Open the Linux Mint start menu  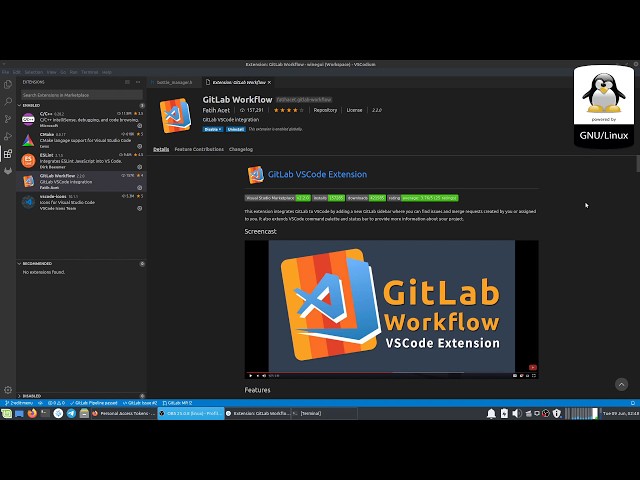click(7, 413)
